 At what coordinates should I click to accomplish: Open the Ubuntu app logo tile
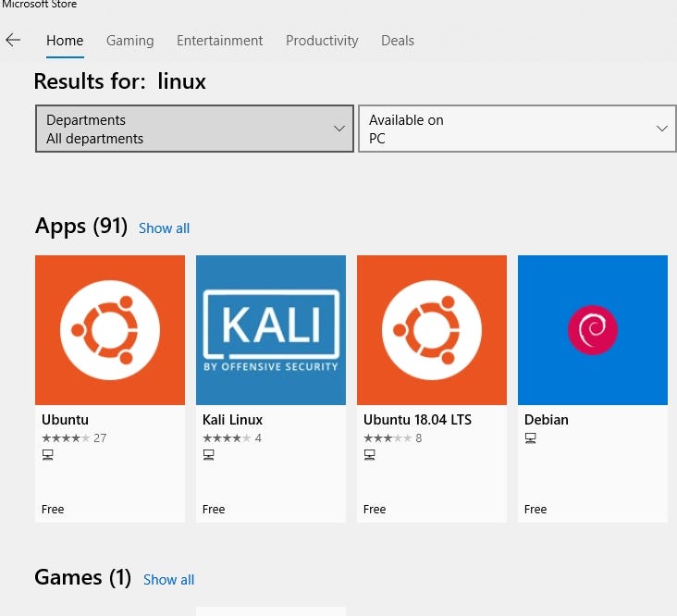[x=110, y=330]
